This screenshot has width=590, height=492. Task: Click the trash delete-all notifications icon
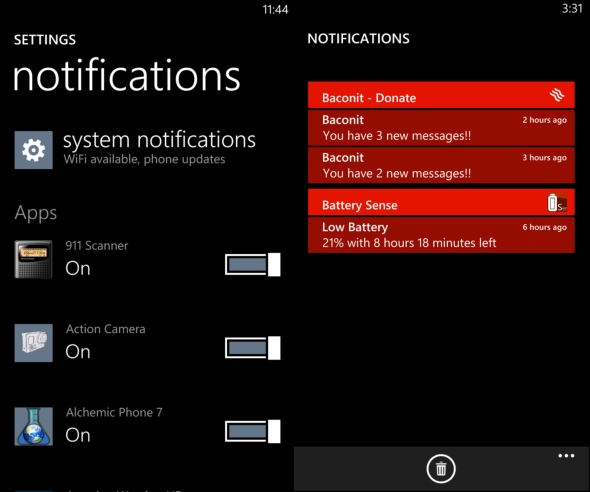pyautogui.click(x=441, y=469)
